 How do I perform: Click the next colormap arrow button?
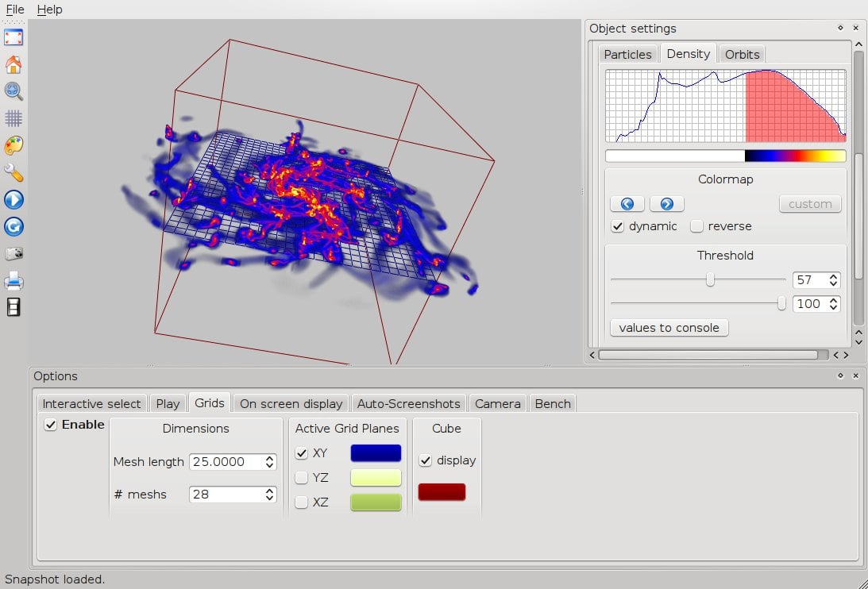[x=667, y=204]
